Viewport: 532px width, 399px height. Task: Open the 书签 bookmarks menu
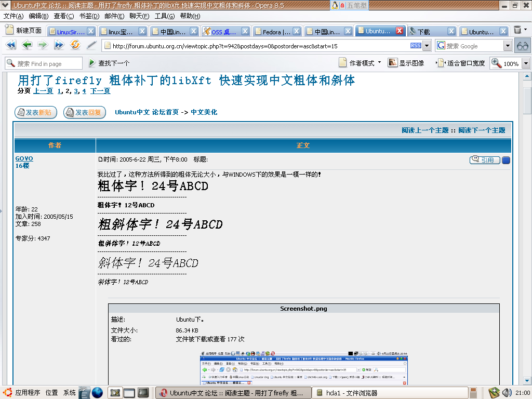pos(89,16)
